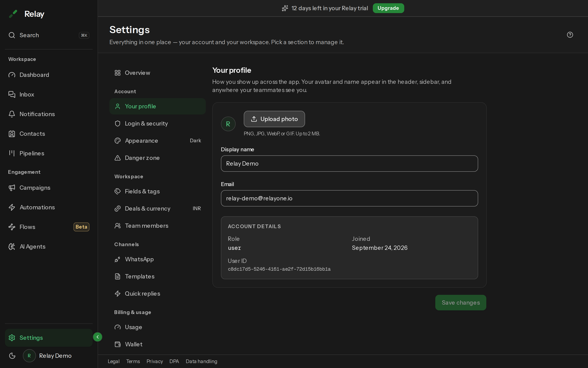Click the Contacts address book icon

(x=12, y=134)
